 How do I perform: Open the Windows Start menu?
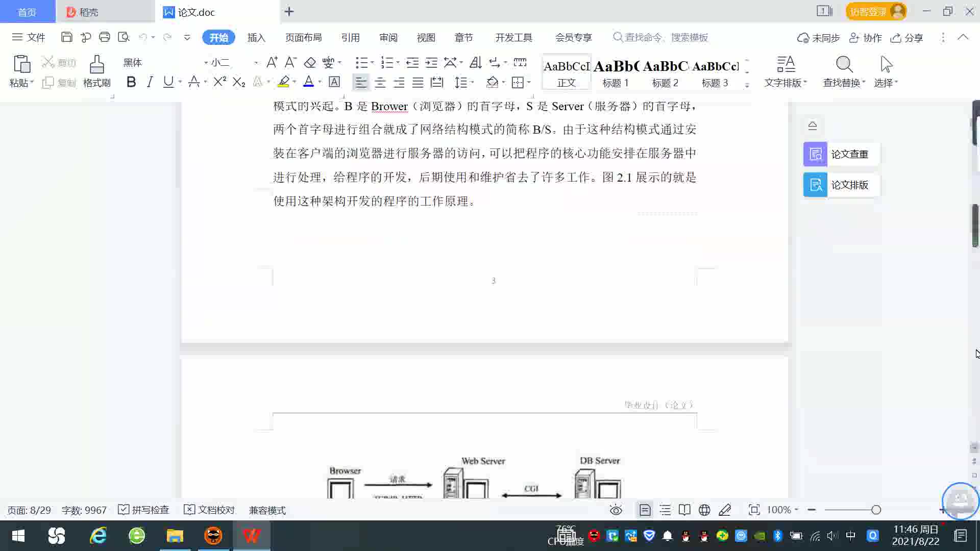tap(18, 536)
